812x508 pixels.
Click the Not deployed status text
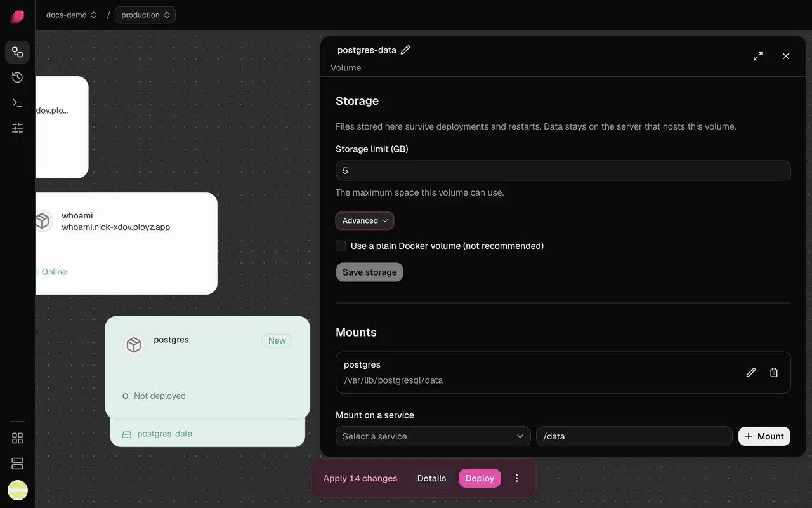point(160,396)
